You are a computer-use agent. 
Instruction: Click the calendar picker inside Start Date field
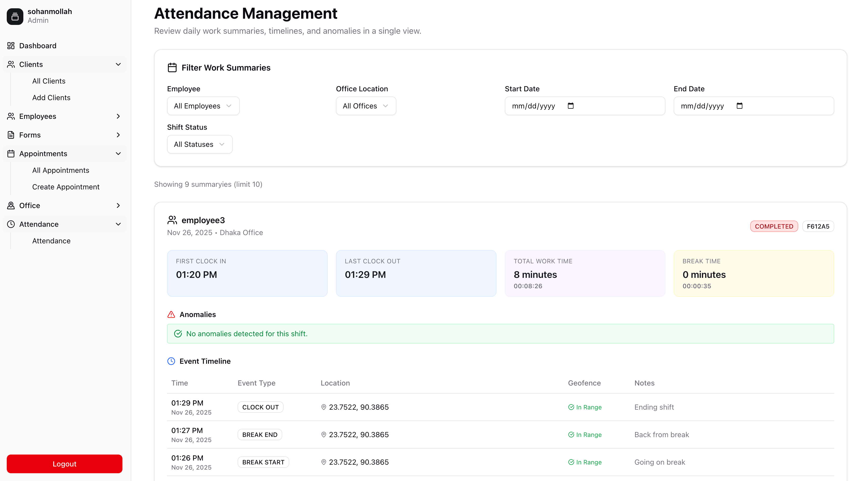[x=570, y=106]
